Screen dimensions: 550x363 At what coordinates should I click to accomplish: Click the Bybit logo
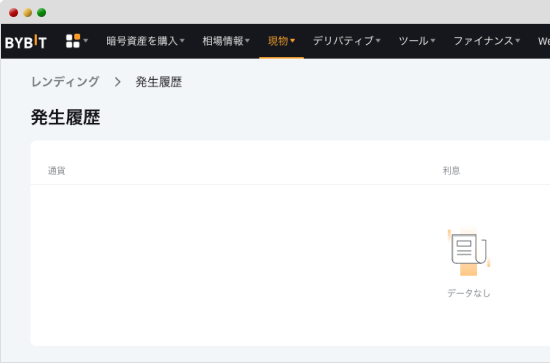pyautogui.click(x=26, y=41)
